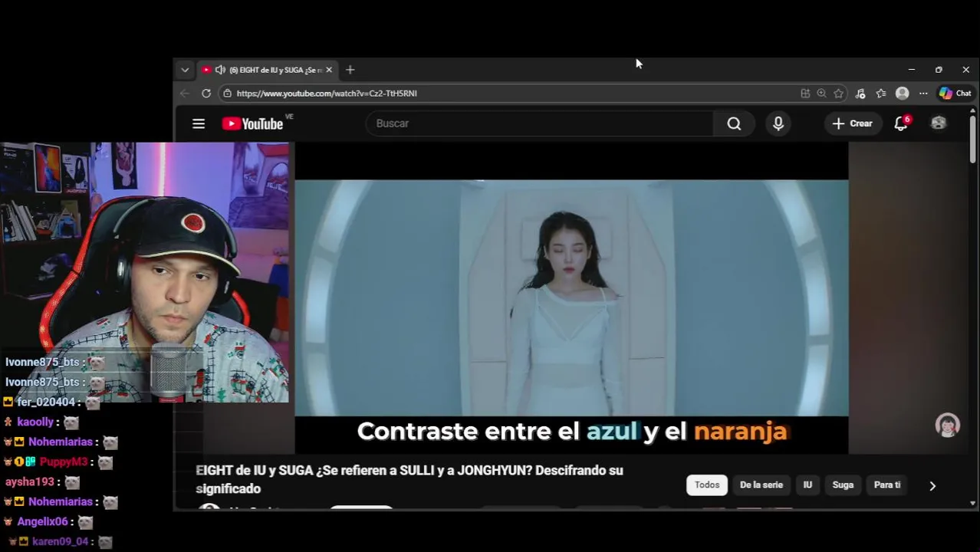Click the channel watermark avatar on video
The width and height of the screenshot is (980, 552).
[x=948, y=426]
